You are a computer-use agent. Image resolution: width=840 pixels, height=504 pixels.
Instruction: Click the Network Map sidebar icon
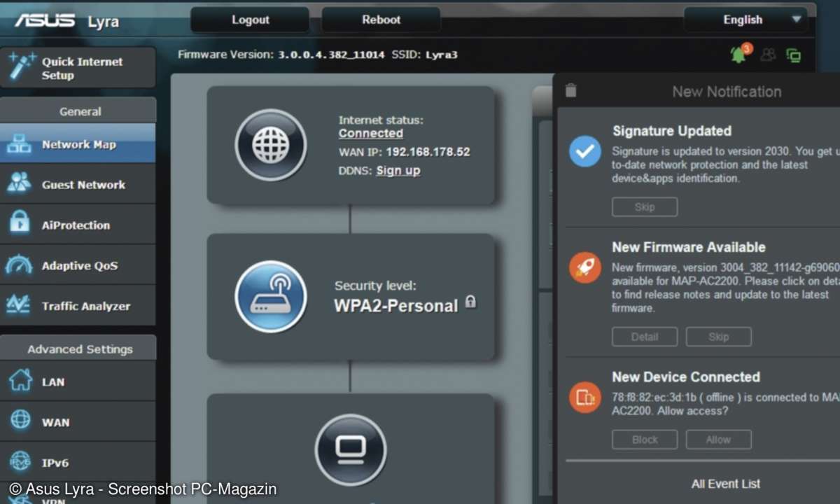click(x=19, y=144)
